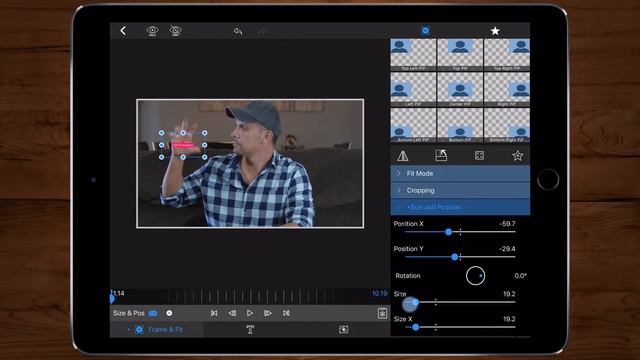The width and height of the screenshot is (640, 360).
Task: Jump to the previous keyframe
Action: [214, 313]
